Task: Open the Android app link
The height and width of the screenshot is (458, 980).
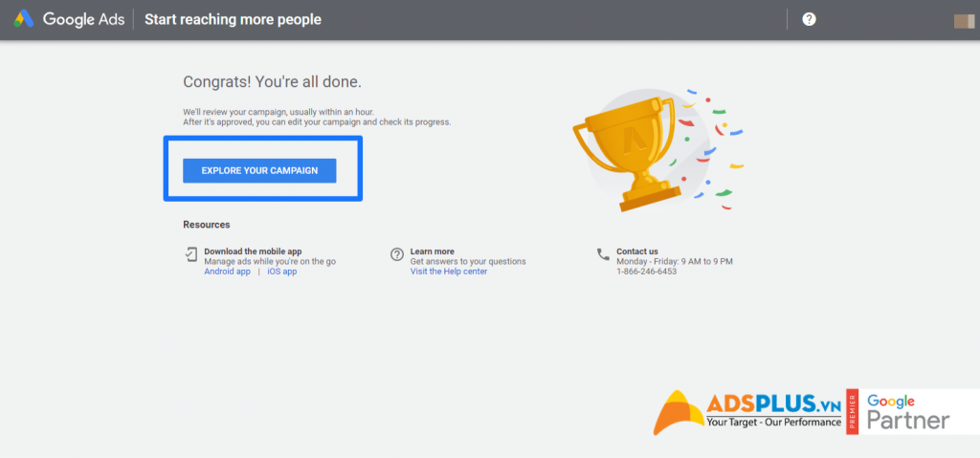Action: tap(228, 272)
